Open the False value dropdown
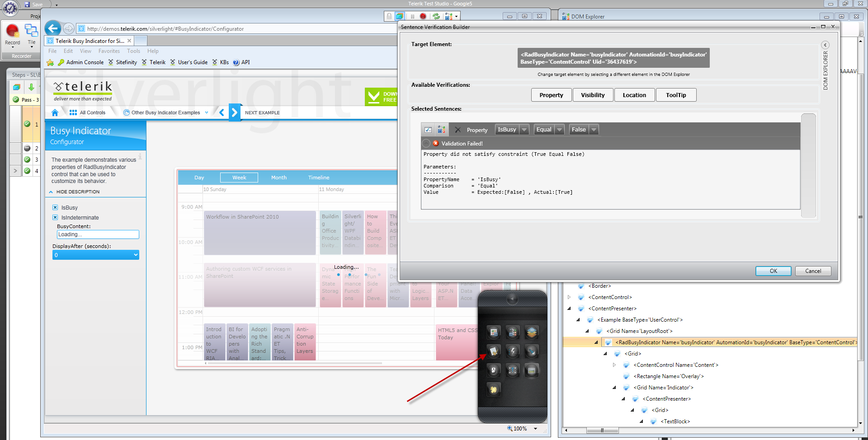868x440 pixels. tap(594, 130)
